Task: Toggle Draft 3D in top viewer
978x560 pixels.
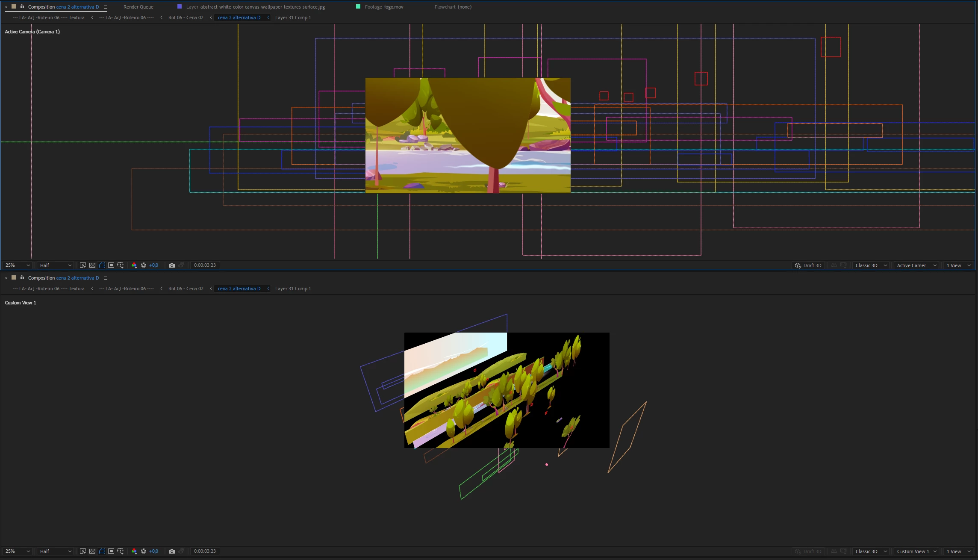Action: (808, 265)
